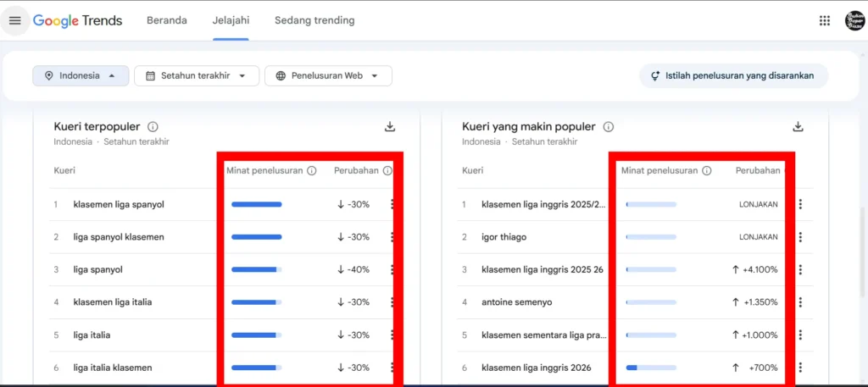Image resolution: width=868 pixels, height=387 pixels.
Task: Open options menu for liga italia klasemen row
Action: pyautogui.click(x=392, y=368)
